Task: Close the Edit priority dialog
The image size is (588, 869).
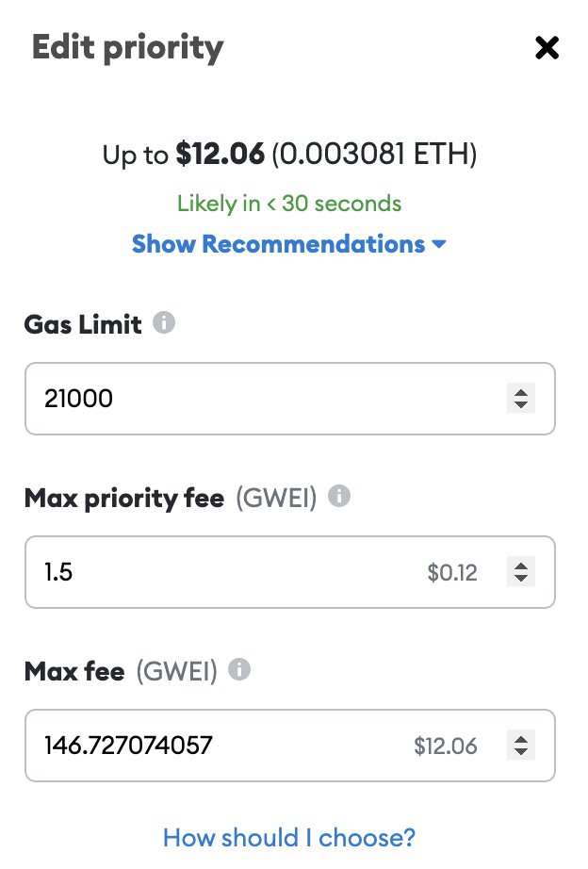Action: (x=547, y=47)
